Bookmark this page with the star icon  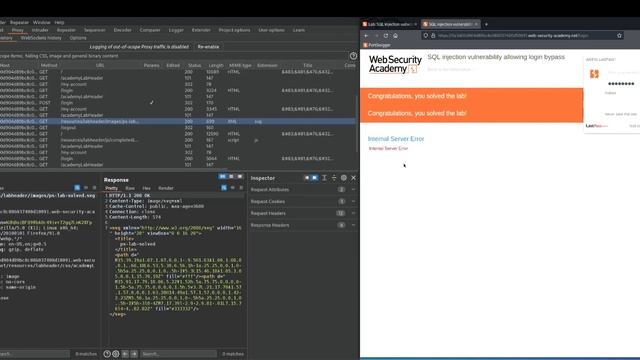619,36
